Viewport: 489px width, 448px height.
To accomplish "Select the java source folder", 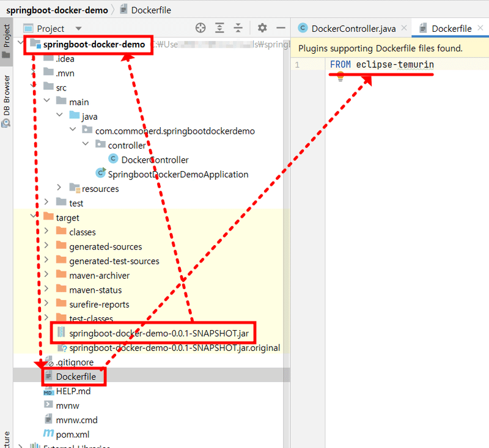I will (89, 117).
